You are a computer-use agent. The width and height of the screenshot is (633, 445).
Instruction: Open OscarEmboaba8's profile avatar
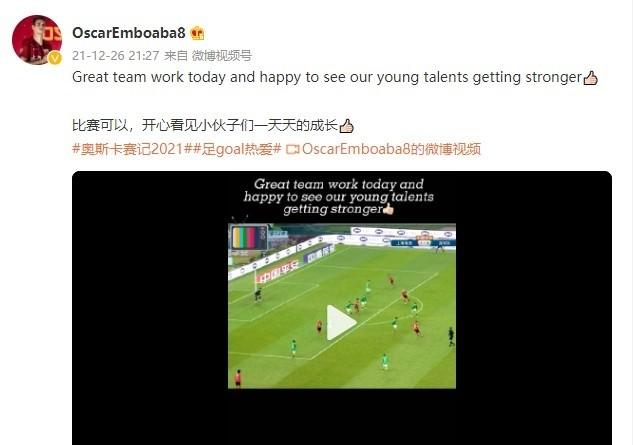pos(37,40)
